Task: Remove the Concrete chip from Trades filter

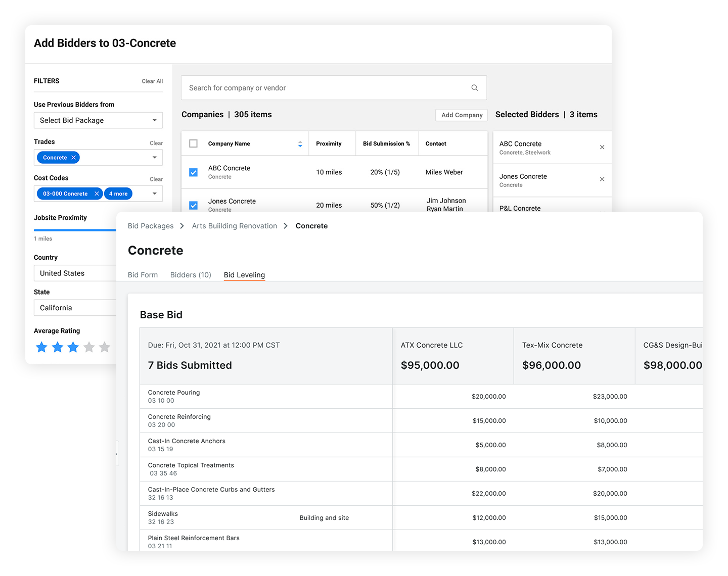Action: (x=74, y=157)
